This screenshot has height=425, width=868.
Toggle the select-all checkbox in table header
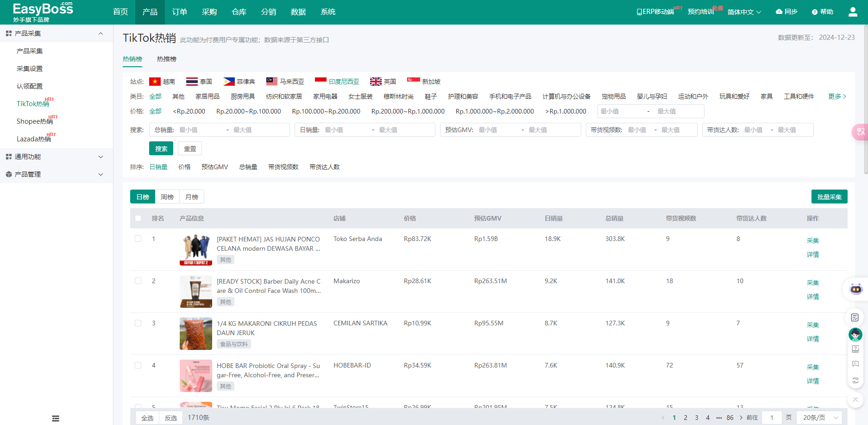click(x=138, y=218)
